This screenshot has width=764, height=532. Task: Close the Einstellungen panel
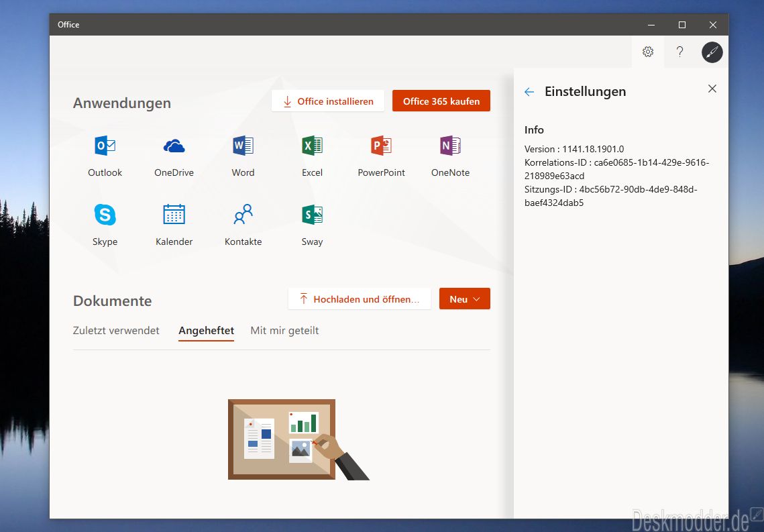[x=712, y=89]
